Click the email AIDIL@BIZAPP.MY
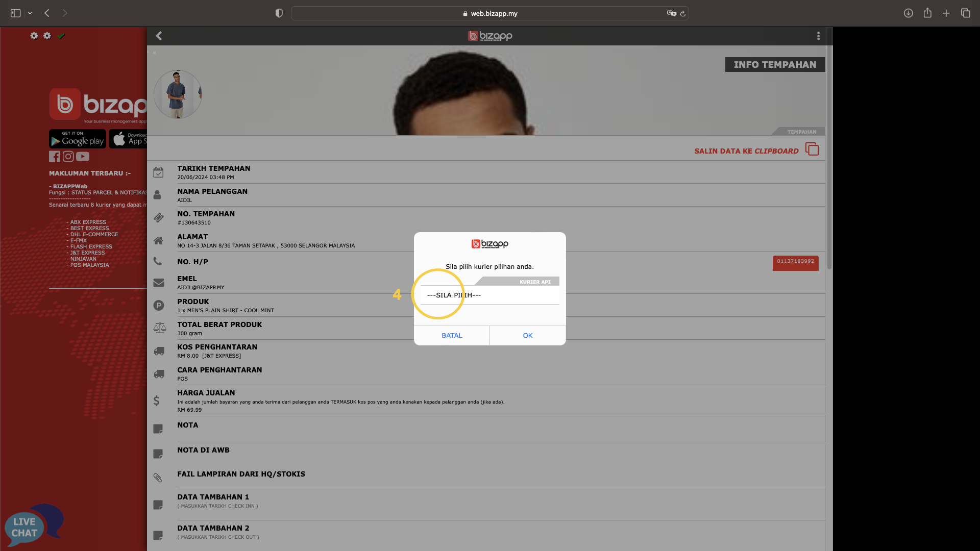Image resolution: width=980 pixels, height=551 pixels. (x=201, y=288)
